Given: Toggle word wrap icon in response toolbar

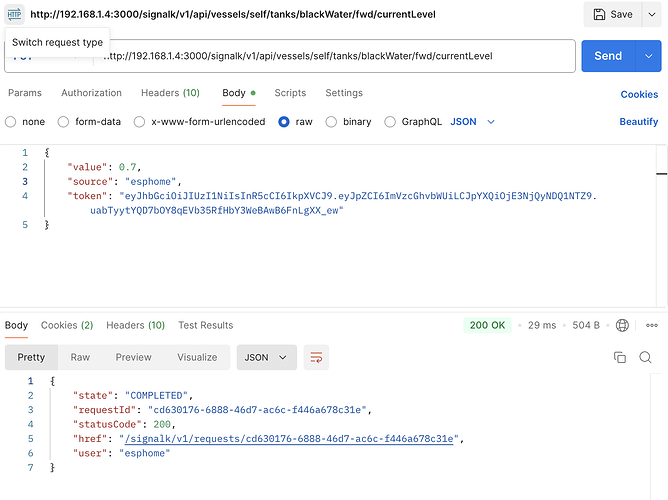Looking at the screenshot, I should point(316,357).
